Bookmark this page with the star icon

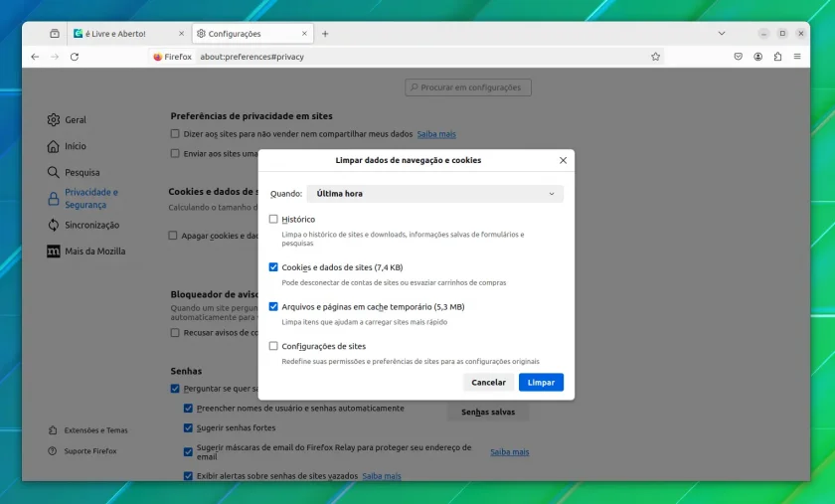(x=655, y=57)
